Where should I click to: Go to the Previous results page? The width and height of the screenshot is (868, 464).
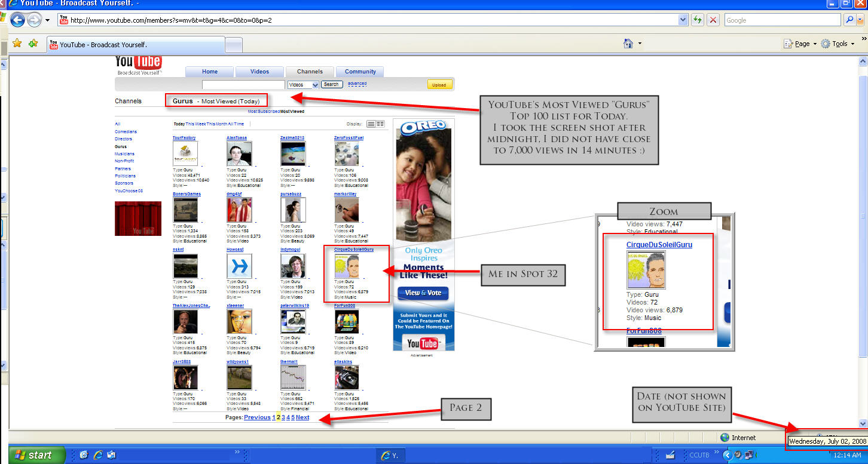(x=257, y=417)
